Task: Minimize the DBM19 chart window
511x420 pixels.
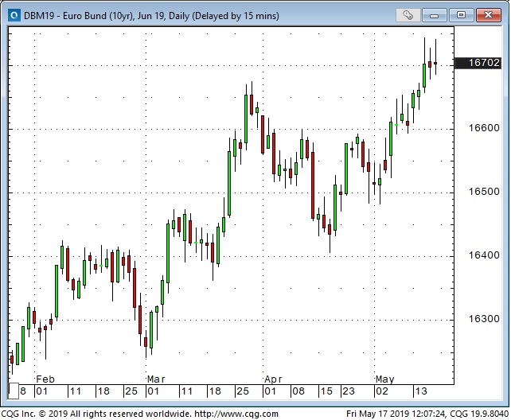Action: 434,15
